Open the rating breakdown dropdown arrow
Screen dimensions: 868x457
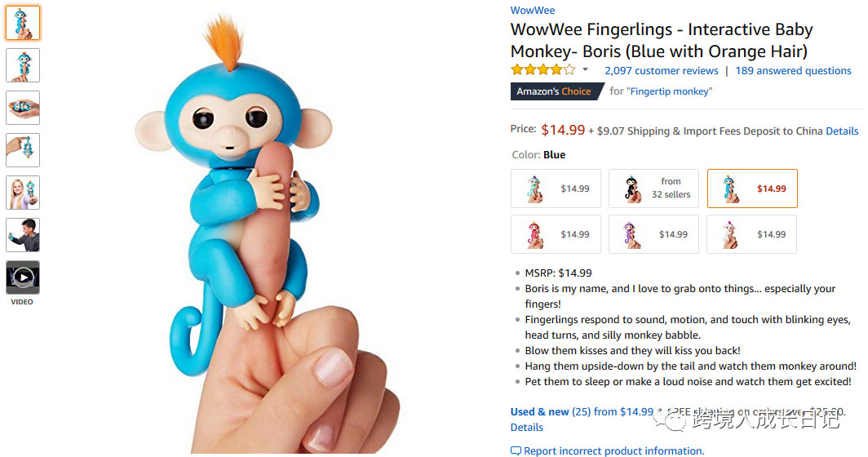pos(585,70)
